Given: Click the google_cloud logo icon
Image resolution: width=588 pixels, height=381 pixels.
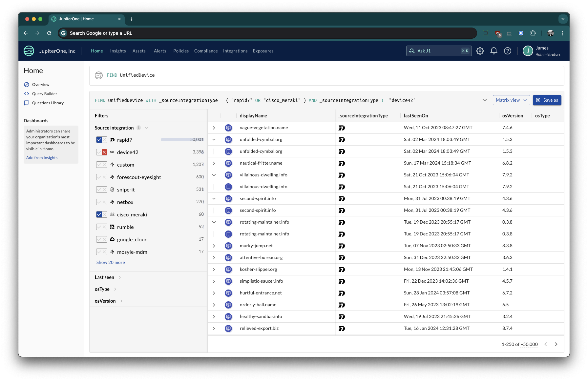Looking at the screenshot, I should pyautogui.click(x=112, y=239).
